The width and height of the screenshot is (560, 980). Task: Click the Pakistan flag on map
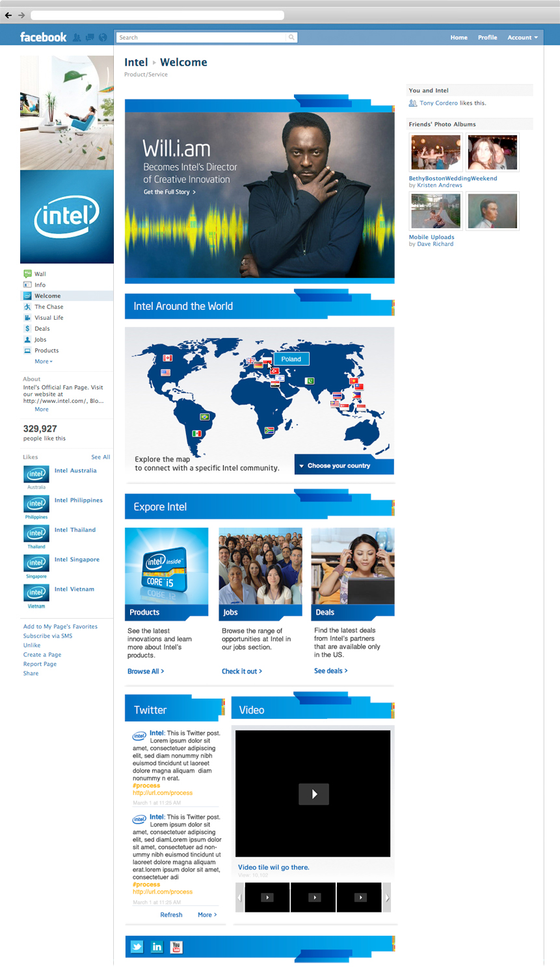(310, 381)
